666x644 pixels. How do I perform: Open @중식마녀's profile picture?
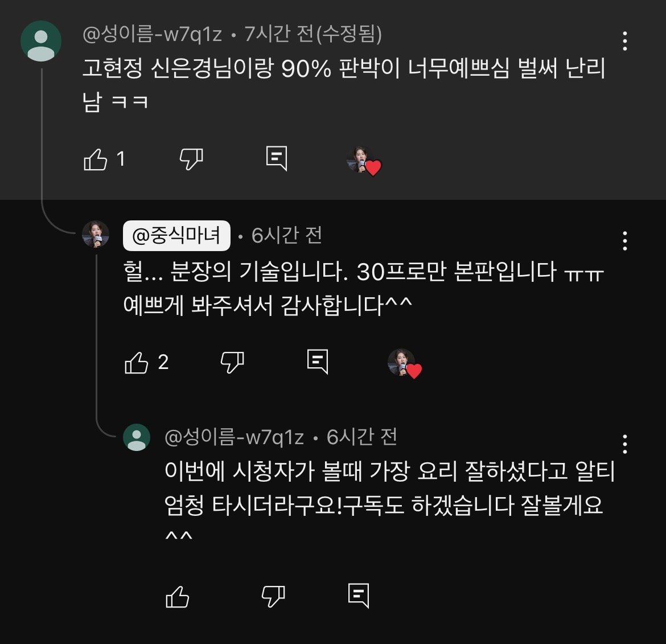pyautogui.click(x=96, y=235)
